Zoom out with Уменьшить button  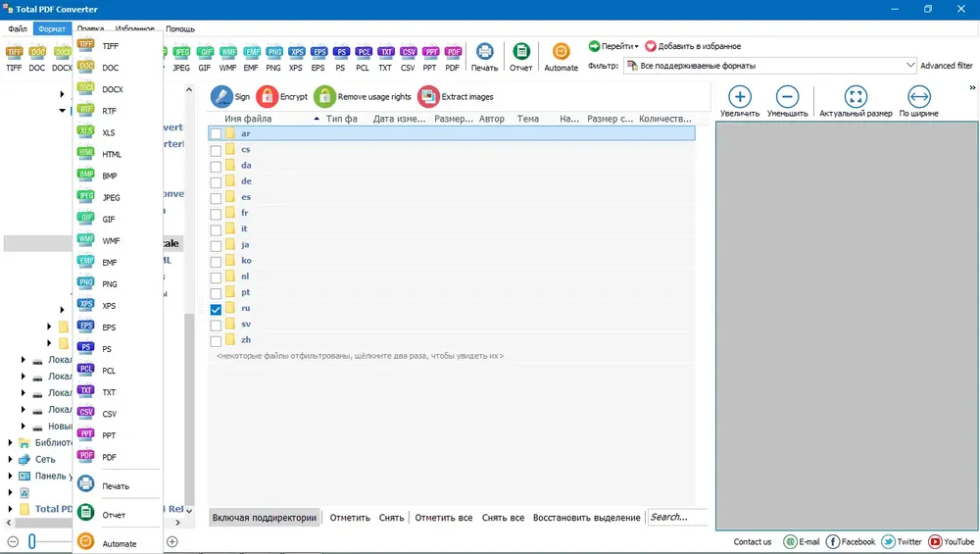coord(788,101)
